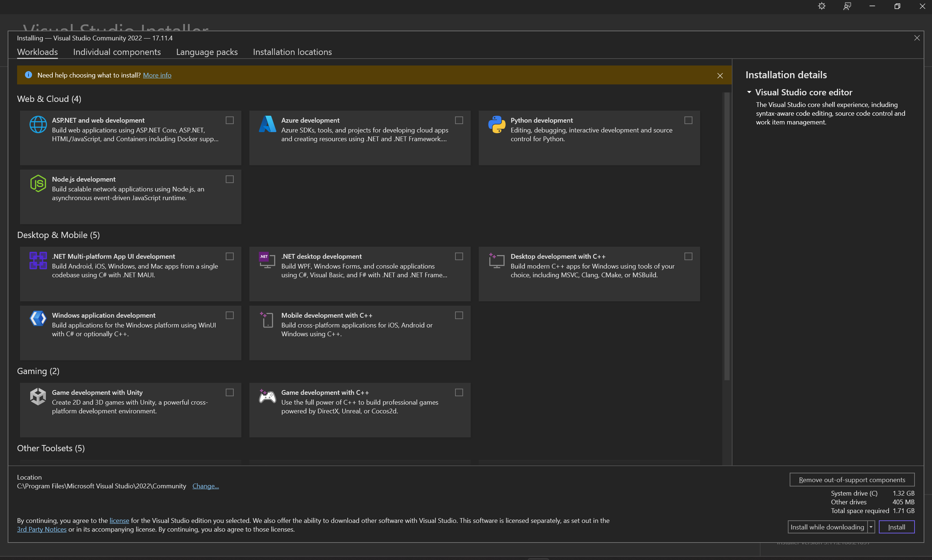The image size is (932, 560).
Task: Click the Azure development logo icon
Action: 267,124
